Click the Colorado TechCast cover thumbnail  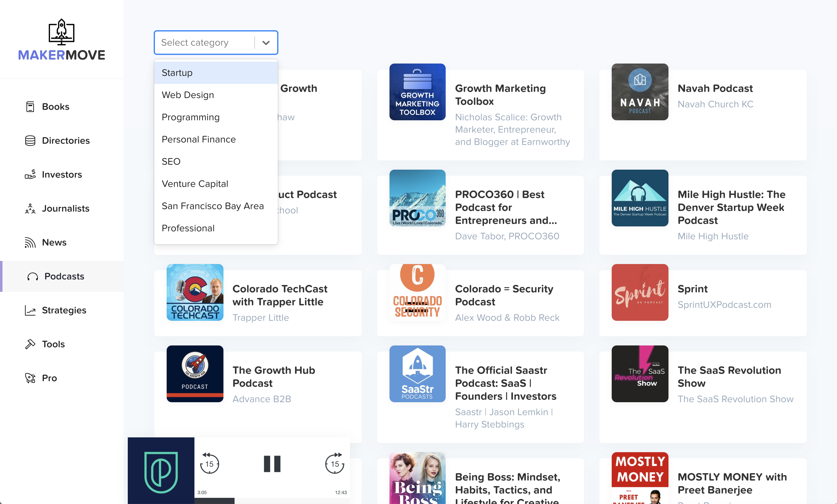[x=195, y=292]
